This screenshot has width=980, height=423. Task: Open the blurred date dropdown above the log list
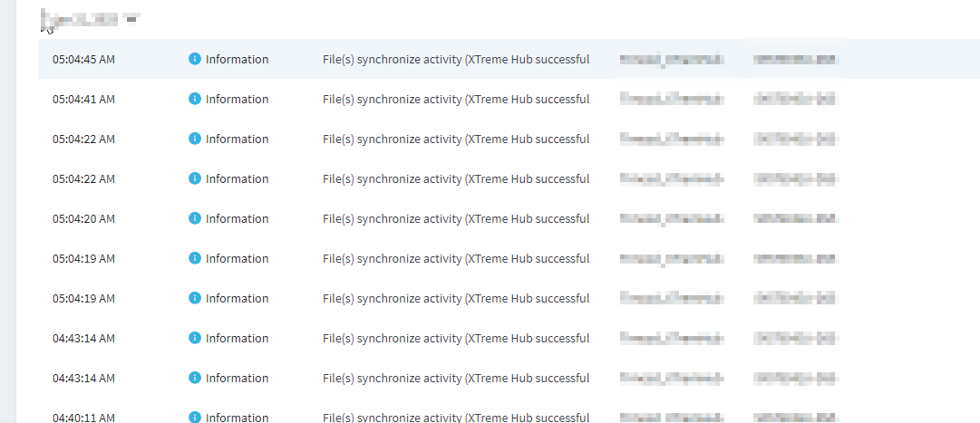tap(89, 19)
